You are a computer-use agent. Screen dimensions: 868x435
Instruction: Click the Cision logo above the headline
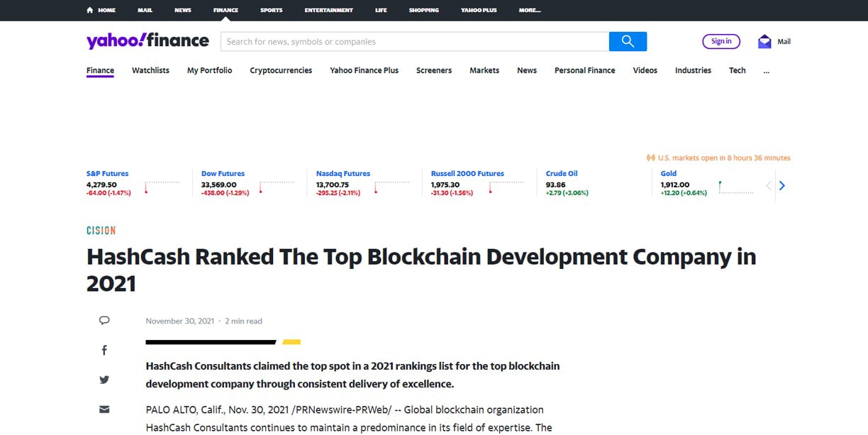pos(101,230)
